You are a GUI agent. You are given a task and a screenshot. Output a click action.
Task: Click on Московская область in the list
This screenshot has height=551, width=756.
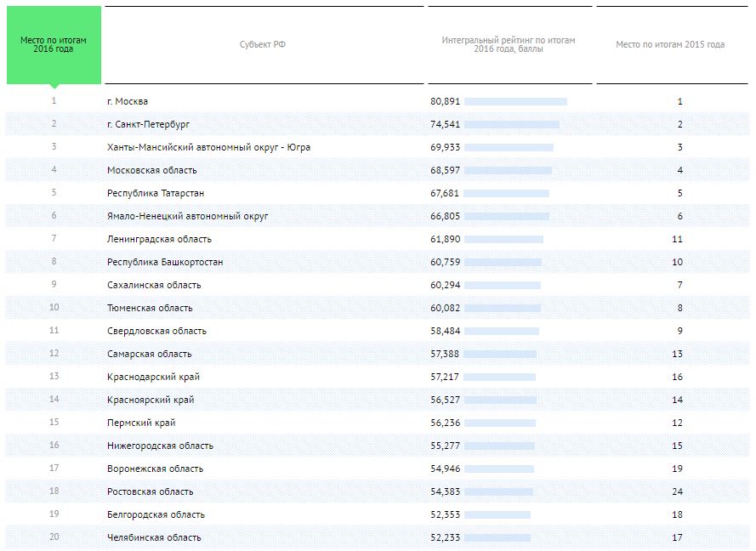tap(151, 171)
